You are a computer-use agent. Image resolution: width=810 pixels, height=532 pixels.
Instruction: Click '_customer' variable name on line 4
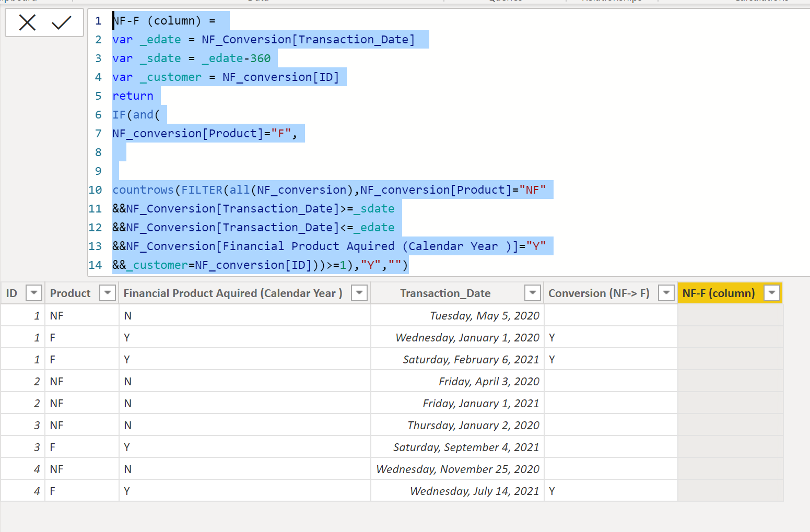(x=170, y=77)
